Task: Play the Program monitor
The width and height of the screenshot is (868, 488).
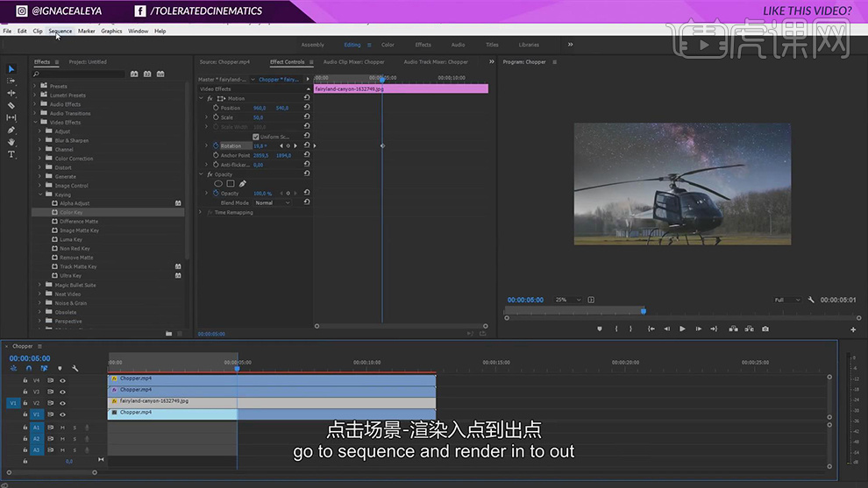Action: [x=682, y=329]
